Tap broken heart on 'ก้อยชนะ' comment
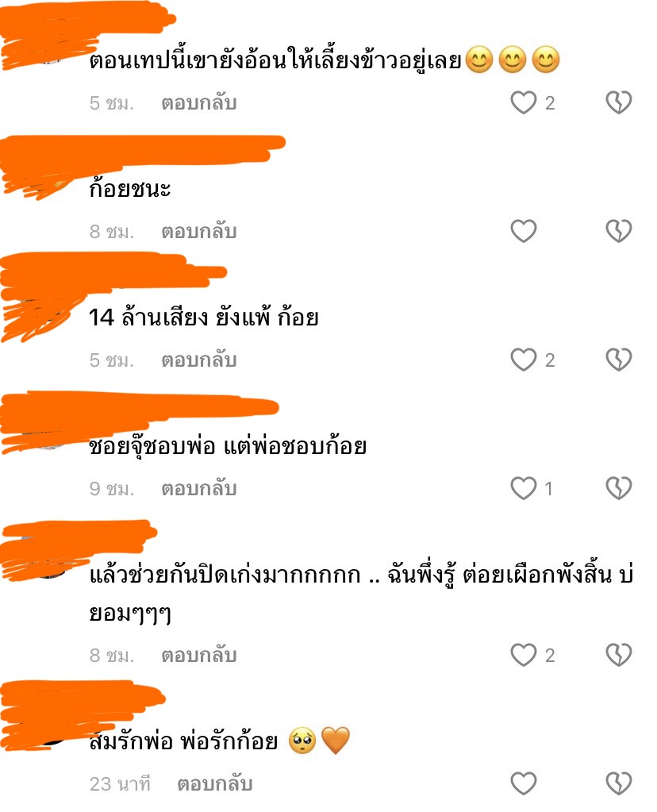This screenshot has height=812, width=657. [x=619, y=231]
